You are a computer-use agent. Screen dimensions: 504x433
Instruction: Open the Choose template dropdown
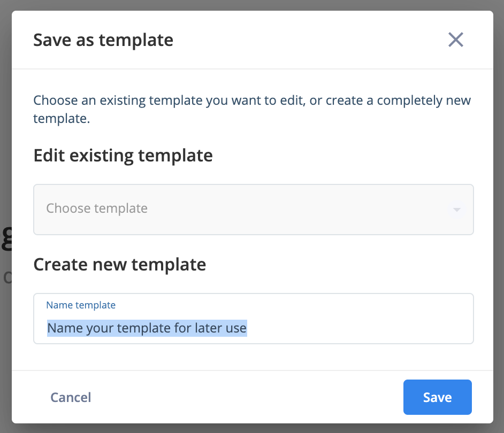tap(253, 210)
